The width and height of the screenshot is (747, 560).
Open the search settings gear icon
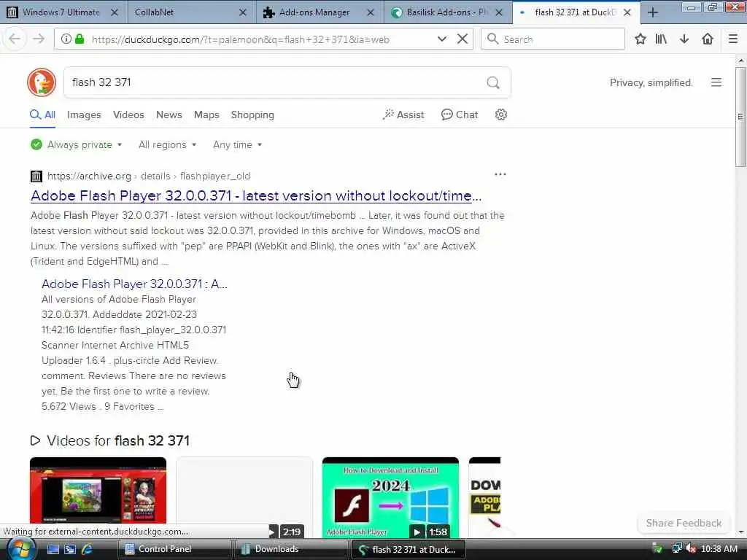500,114
